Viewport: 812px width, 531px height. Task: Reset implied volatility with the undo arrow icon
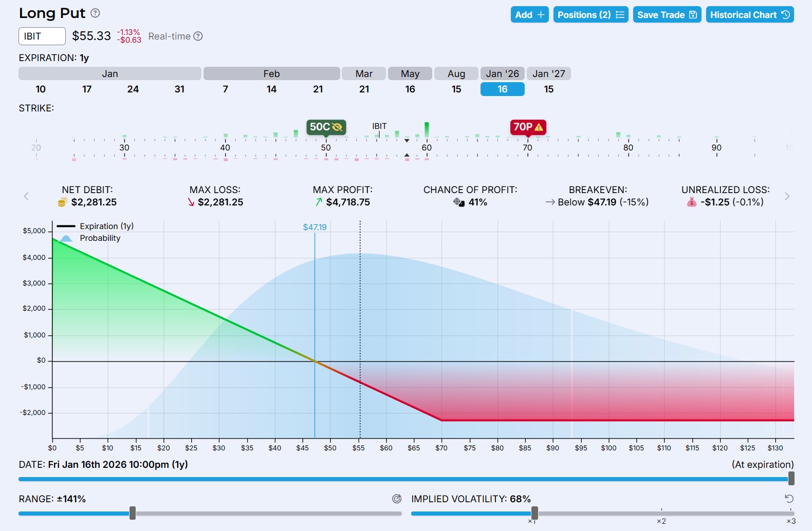(789, 499)
